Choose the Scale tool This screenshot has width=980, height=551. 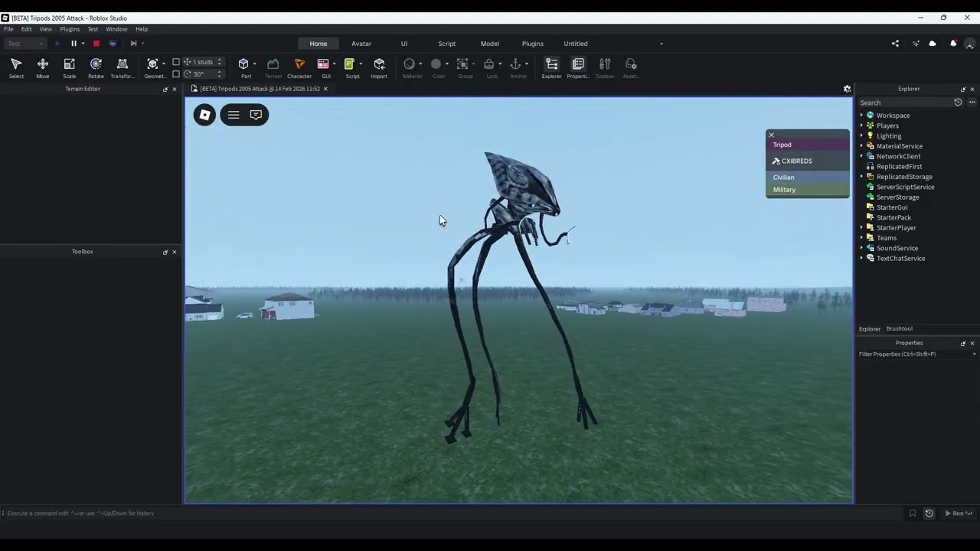pos(69,67)
